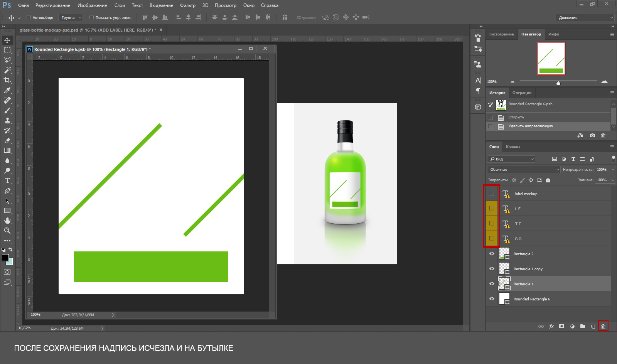Click the Navigator zoom slider handle
Screen dimensions: 617x364
pos(558,83)
